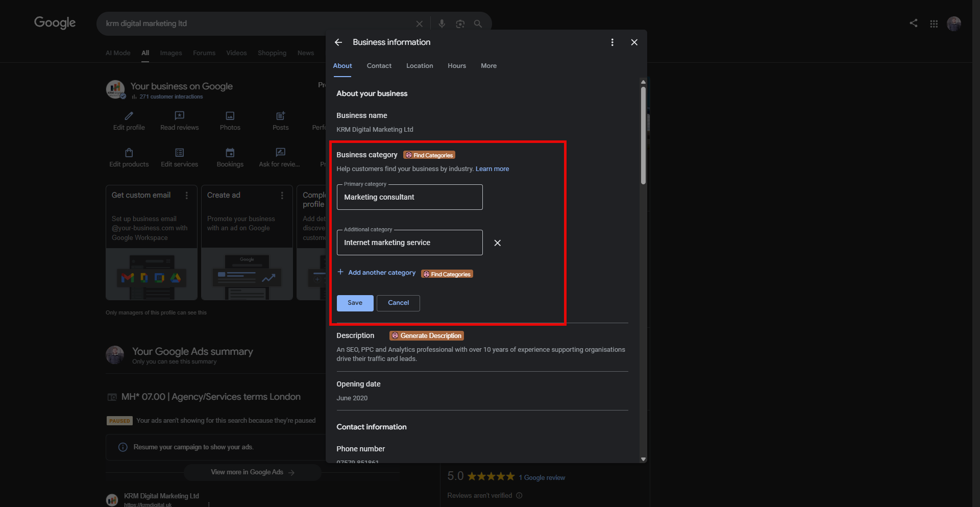Click Find Categories beside Business category
Viewport: 980px width, 507px height.
[429, 155]
